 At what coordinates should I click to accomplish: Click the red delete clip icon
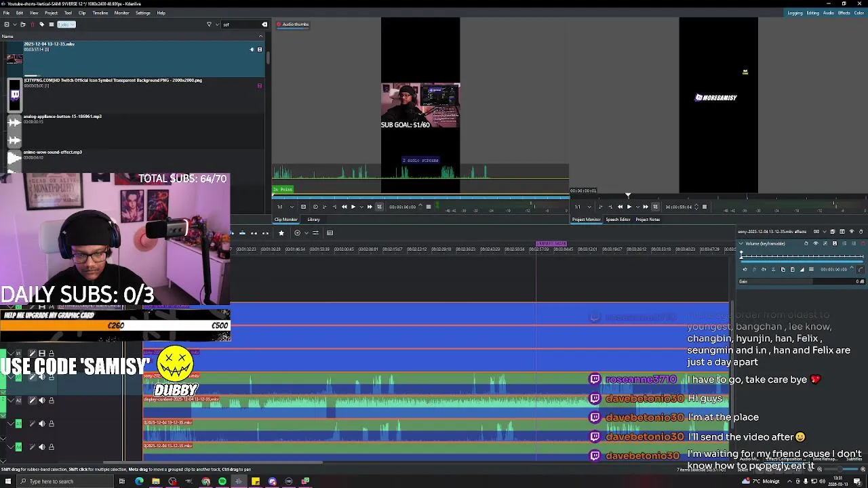point(33,24)
